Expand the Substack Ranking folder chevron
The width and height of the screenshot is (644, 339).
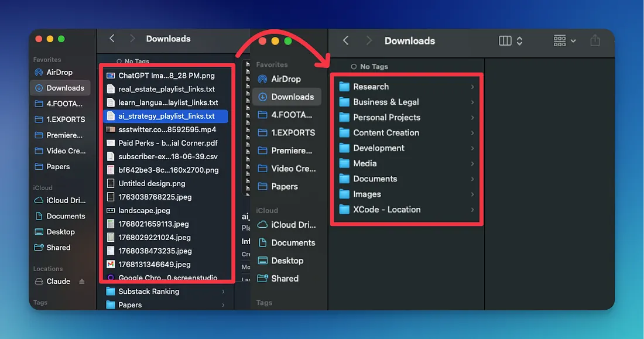pyautogui.click(x=223, y=292)
